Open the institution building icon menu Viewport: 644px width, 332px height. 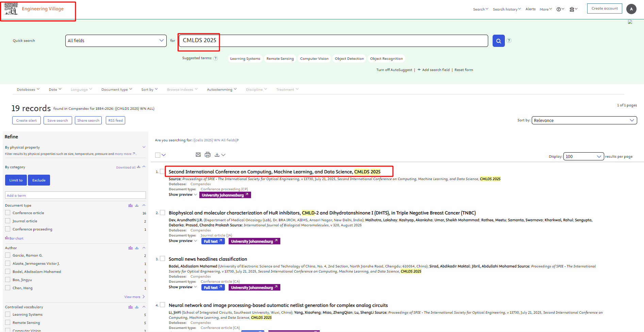[x=573, y=9]
